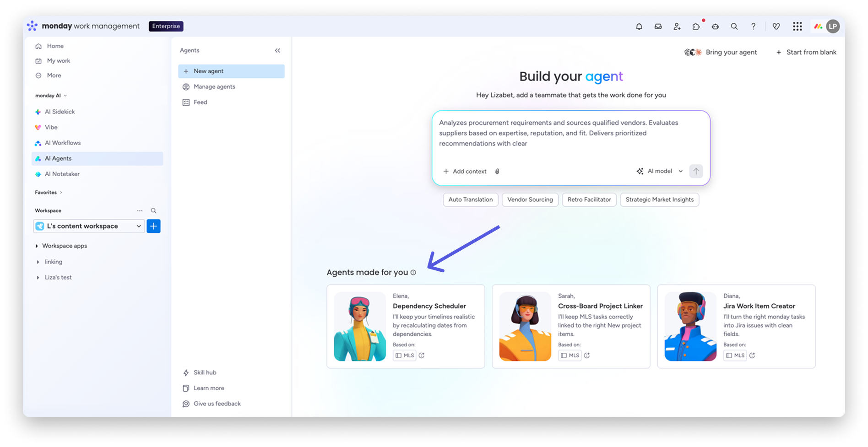Screen dimensions: 868x447
Task: Expand the Liza's test folder
Action: coord(38,278)
